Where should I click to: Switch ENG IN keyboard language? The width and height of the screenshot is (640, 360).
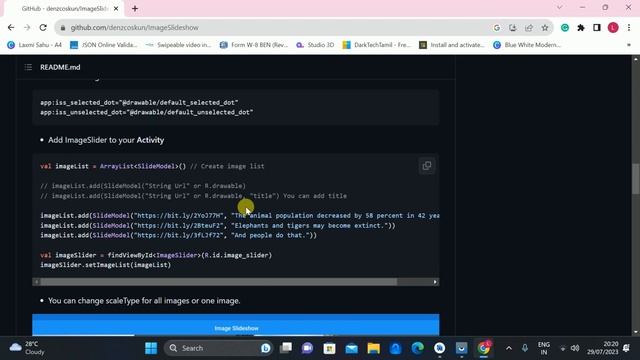click(544, 348)
